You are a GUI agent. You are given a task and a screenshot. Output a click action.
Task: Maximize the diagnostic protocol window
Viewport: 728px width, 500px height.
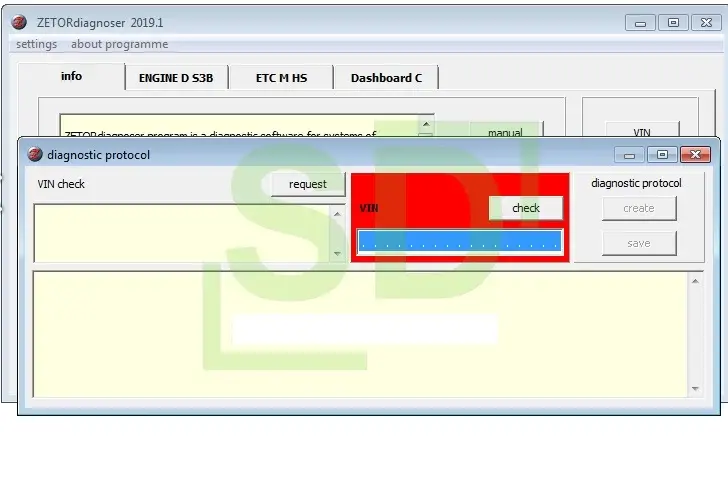(x=662, y=155)
